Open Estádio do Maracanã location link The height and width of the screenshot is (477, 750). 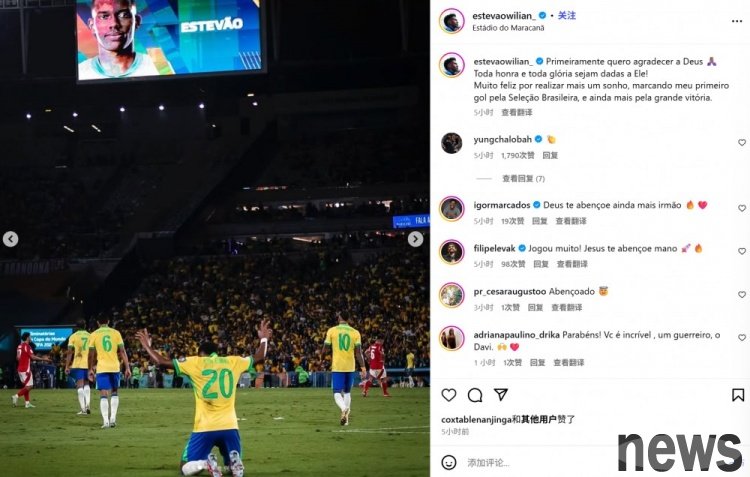tap(508, 28)
